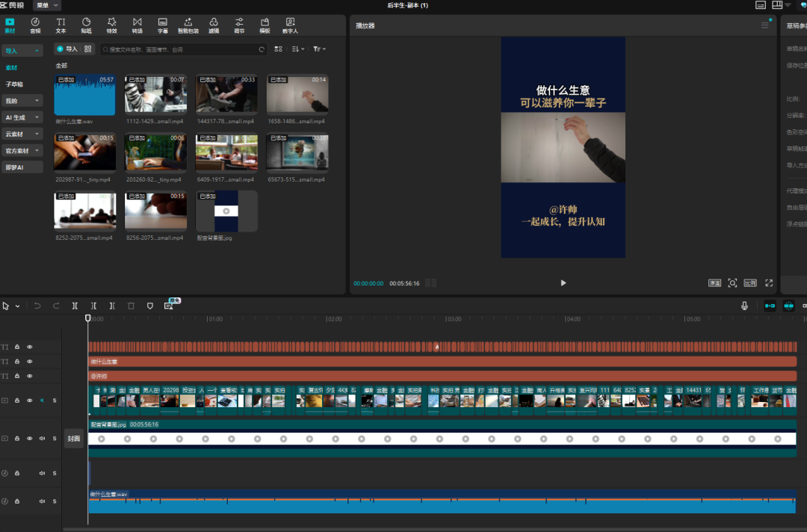The height and width of the screenshot is (532, 807).
Task: Click the 比例 aspect ratio button
Action: coord(750,283)
